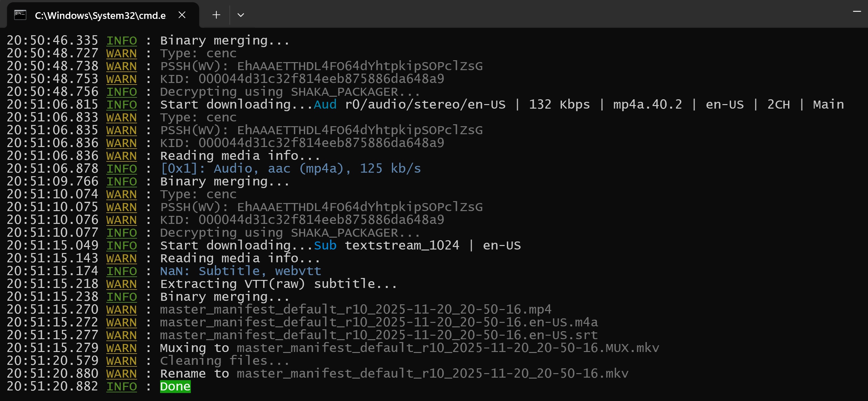Screen dimensions: 868x401
Task: Click the Cleaning files... log message
Action: 224,361
